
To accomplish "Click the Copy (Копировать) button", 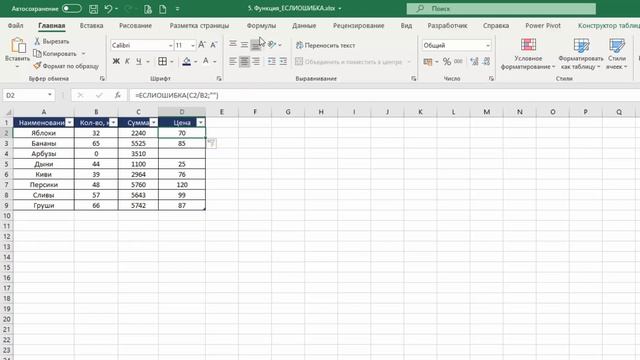I will pos(55,53).
